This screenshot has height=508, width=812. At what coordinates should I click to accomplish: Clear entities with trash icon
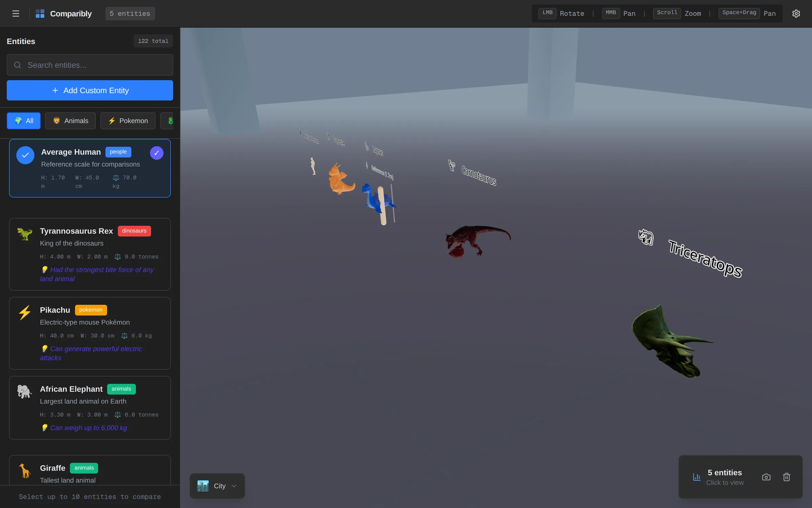point(786,477)
